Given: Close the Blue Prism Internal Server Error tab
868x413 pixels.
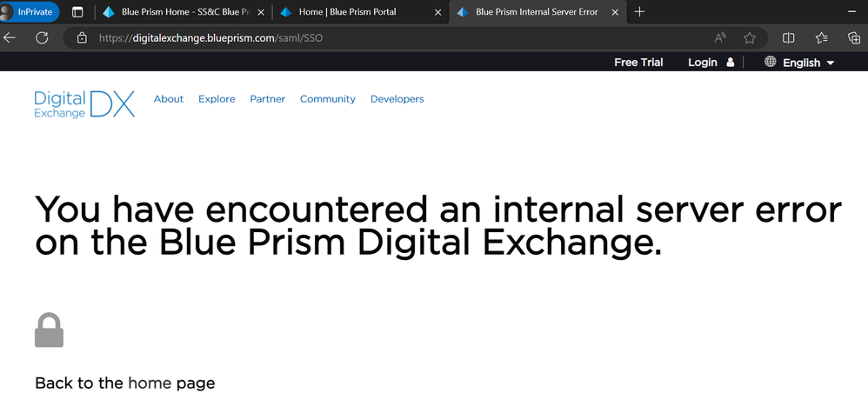Looking at the screenshot, I should coord(615,12).
